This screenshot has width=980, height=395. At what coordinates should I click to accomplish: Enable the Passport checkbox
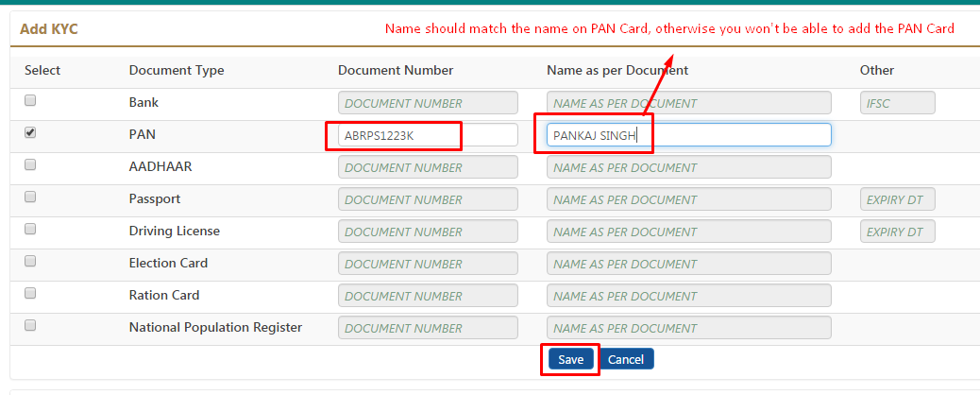click(30, 197)
